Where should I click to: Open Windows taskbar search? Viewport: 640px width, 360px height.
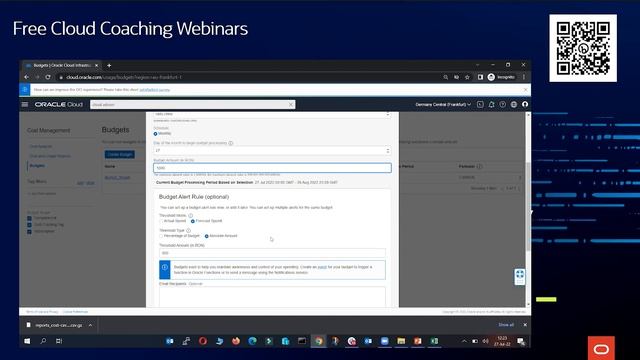(43, 341)
